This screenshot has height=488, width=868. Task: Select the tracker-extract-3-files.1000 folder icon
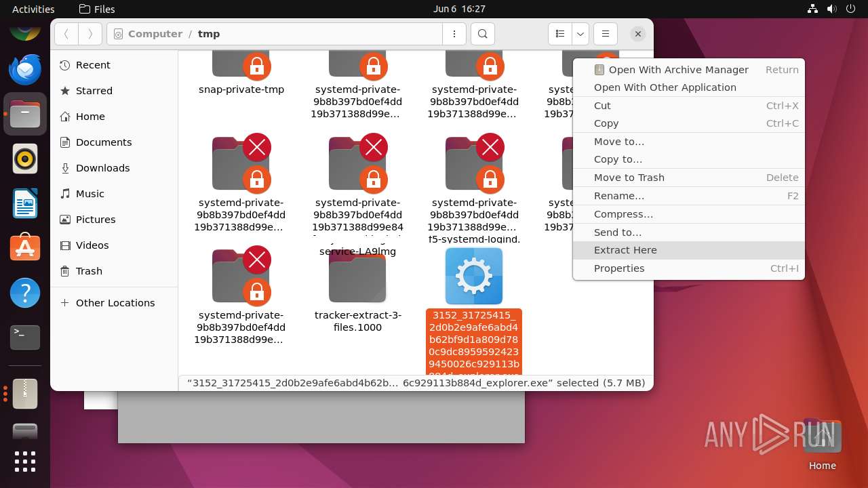[357, 277]
